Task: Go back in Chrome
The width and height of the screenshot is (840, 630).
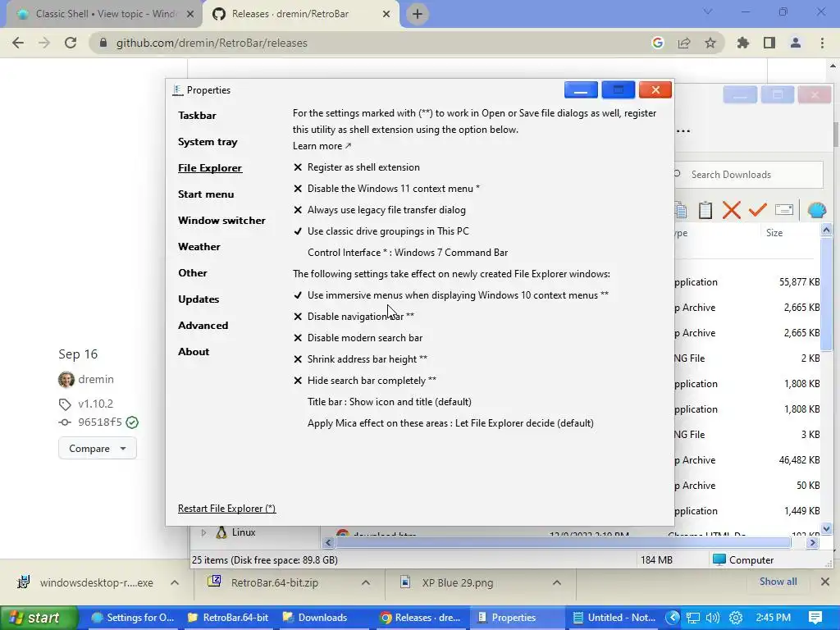Action: point(18,43)
